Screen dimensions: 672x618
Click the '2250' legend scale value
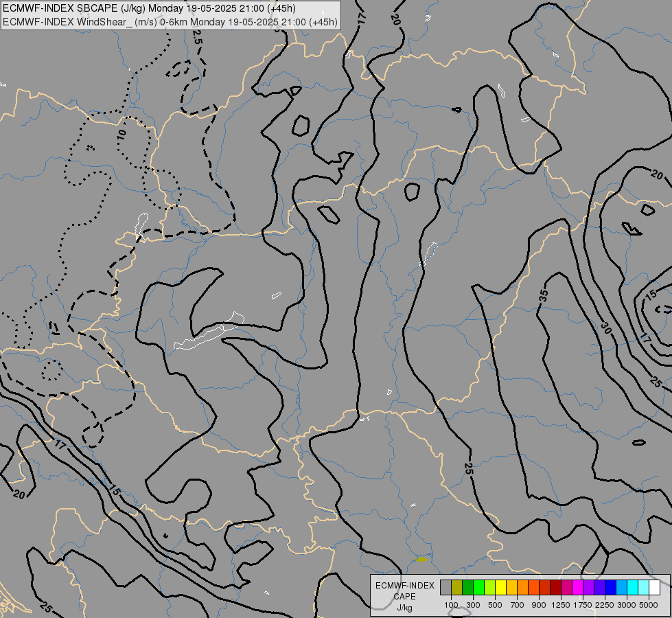605,605
